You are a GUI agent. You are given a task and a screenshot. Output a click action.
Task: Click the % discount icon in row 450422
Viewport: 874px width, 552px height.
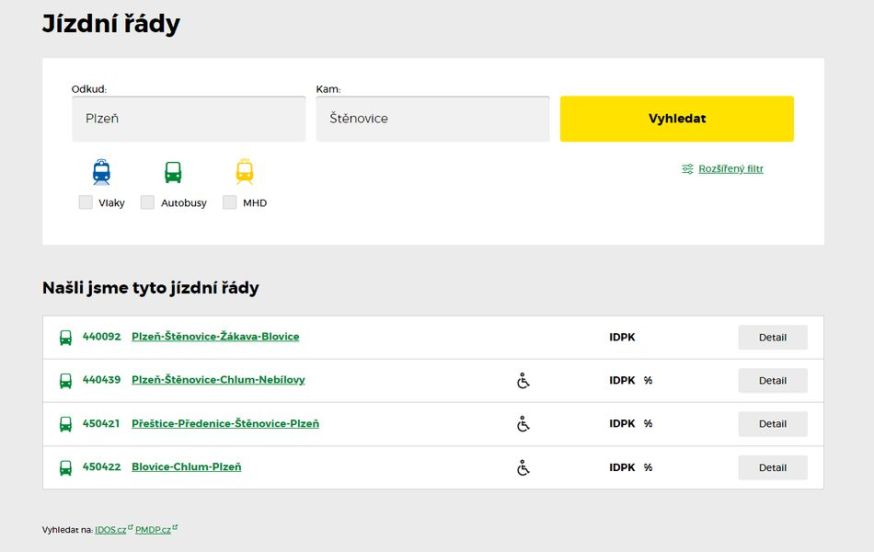tap(648, 467)
